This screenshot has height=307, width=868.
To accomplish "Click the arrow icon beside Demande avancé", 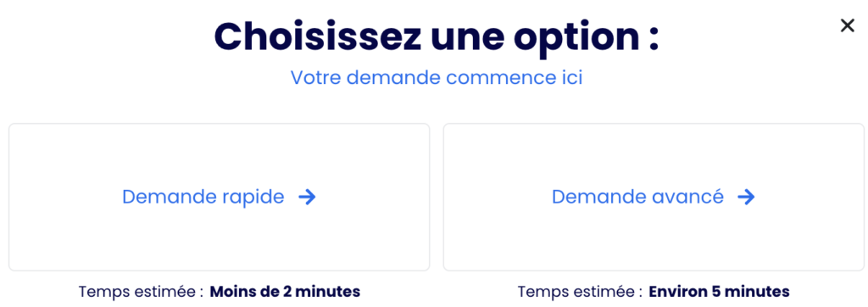I will [746, 197].
